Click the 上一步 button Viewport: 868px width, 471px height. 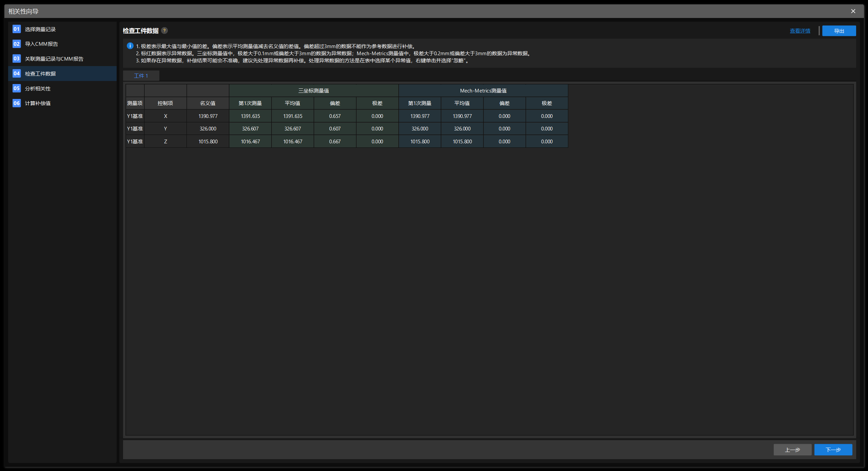tap(792, 450)
